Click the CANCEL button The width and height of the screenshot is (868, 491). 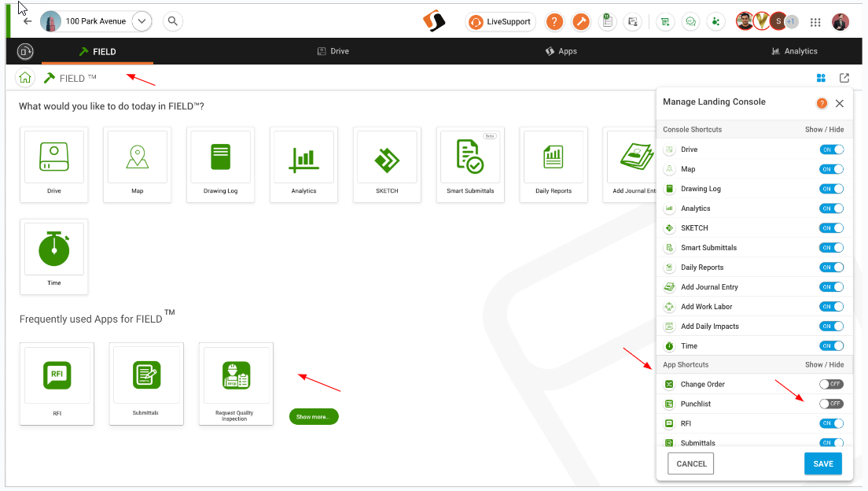click(x=691, y=463)
